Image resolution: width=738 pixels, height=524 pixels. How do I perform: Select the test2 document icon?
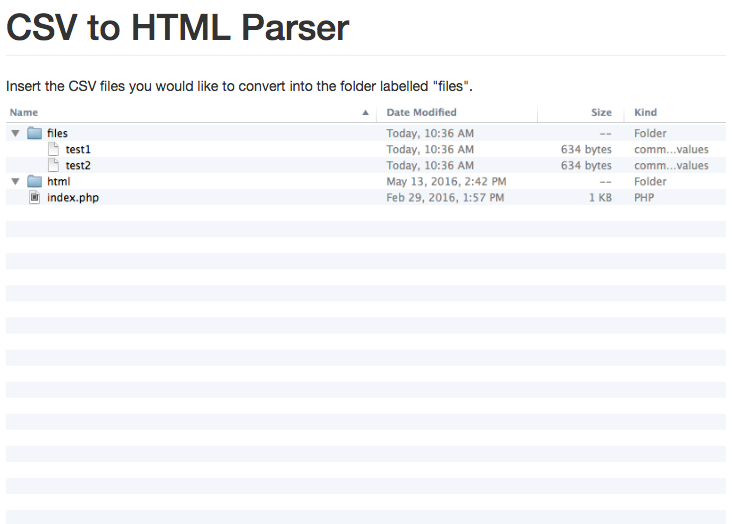pyautogui.click(x=54, y=165)
